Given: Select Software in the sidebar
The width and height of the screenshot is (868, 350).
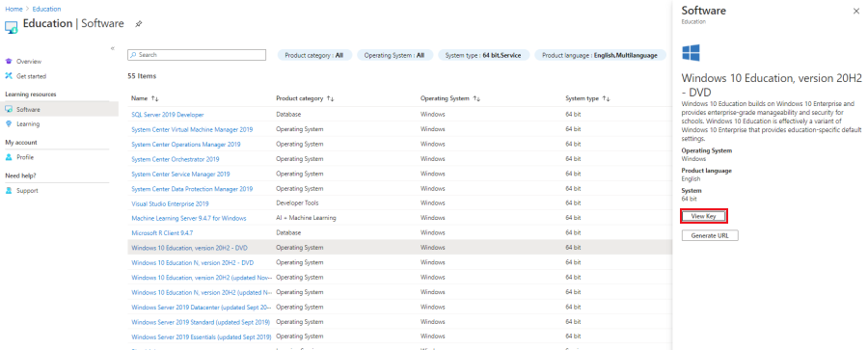Looking at the screenshot, I should 59,109.
